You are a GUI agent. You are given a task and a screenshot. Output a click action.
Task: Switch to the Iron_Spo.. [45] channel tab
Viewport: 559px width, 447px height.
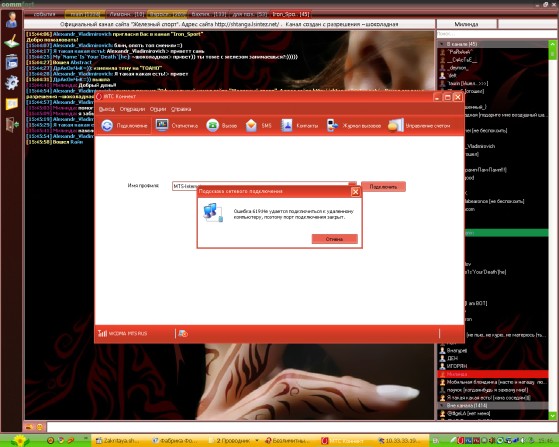[291, 14]
